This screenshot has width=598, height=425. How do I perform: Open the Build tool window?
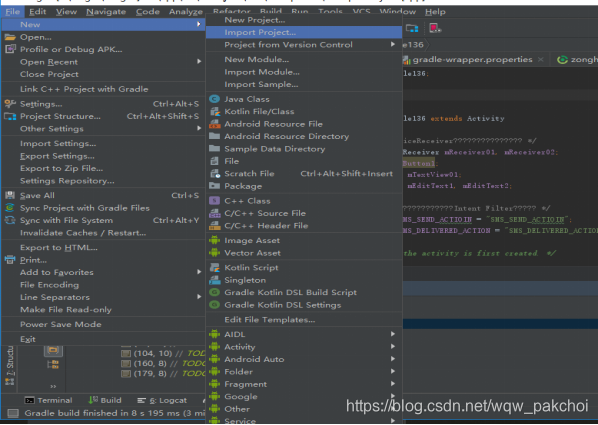click(105, 400)
